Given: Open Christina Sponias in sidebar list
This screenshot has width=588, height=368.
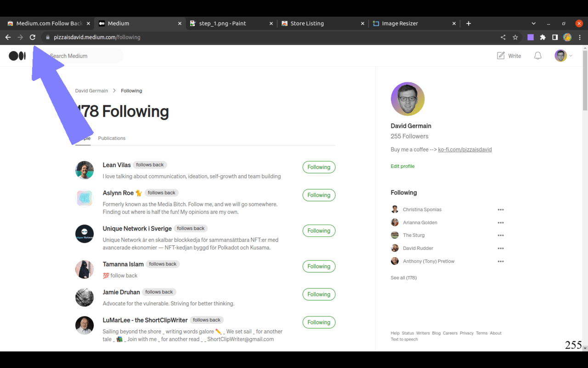Looking at the screenshot, I should pyautogui.click(x=422, y=210).
